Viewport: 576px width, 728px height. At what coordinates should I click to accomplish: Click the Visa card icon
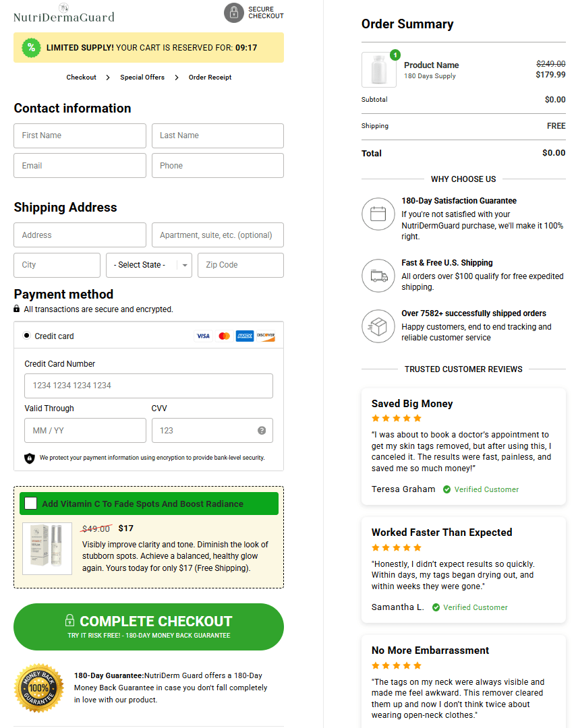click(203, 336)
